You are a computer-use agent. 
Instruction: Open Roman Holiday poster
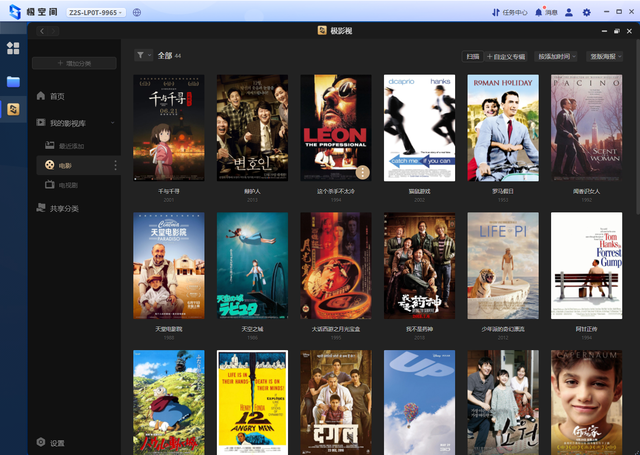(x=503, y=128)
